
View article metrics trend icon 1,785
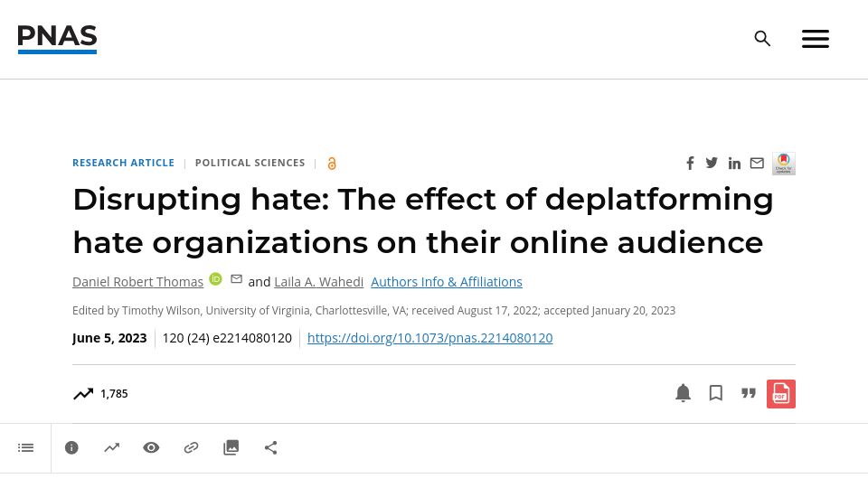click(100, 394)
